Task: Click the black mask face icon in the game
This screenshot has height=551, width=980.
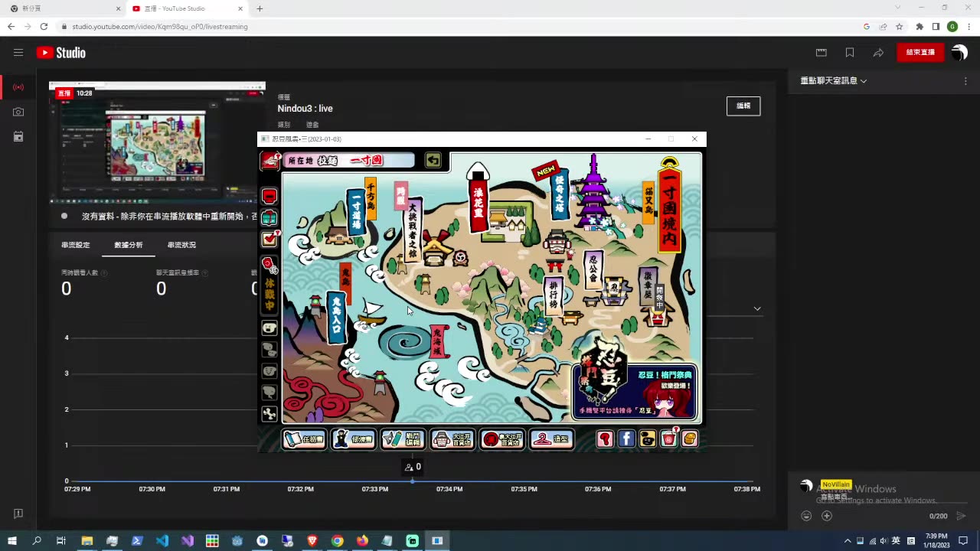Action: (x=648, y=439)
